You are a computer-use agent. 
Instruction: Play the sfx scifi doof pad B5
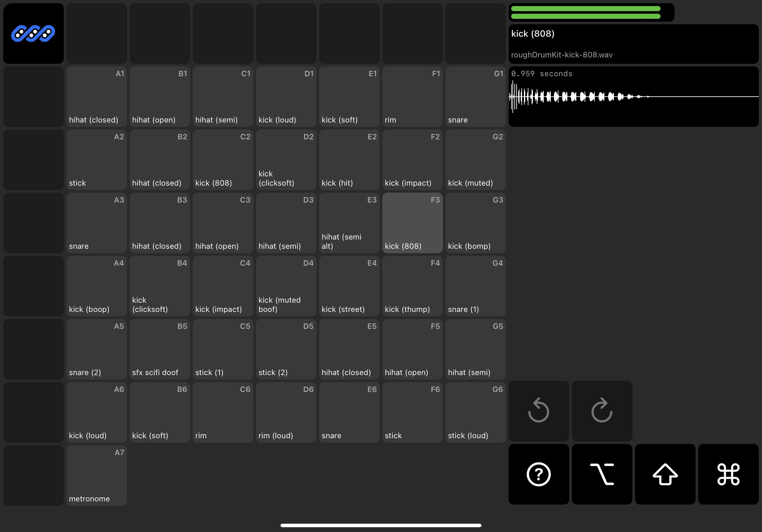[160, 349]
